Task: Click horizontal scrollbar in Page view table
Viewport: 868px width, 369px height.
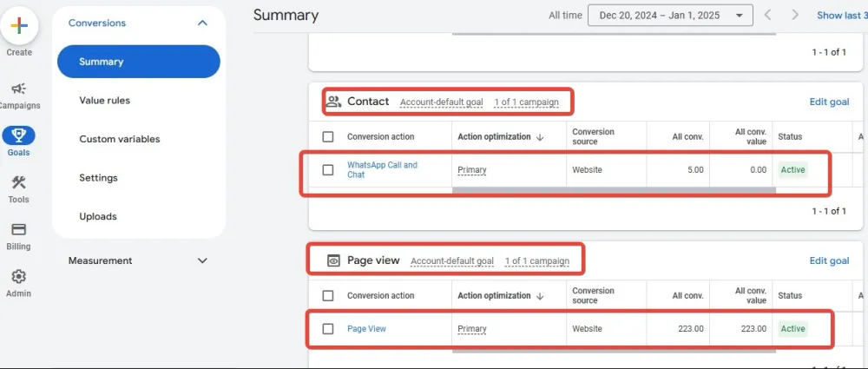Action: [x=614, y=350]
